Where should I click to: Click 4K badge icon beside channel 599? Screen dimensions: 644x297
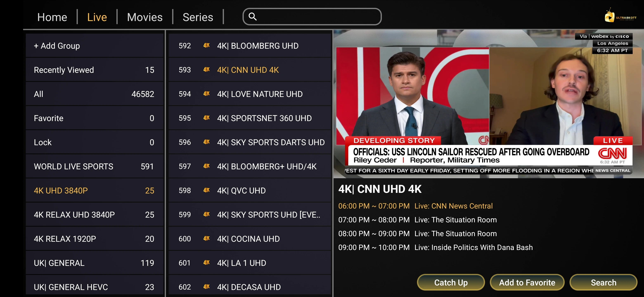(206, 214)
